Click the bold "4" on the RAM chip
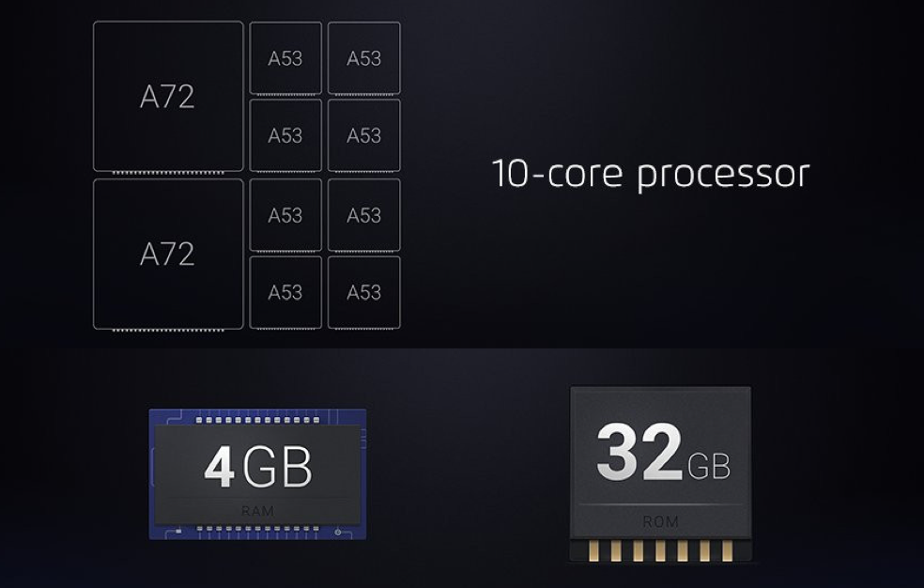Image resolution: width=924 pixels, height=588 pixels. tap(219, 468)
